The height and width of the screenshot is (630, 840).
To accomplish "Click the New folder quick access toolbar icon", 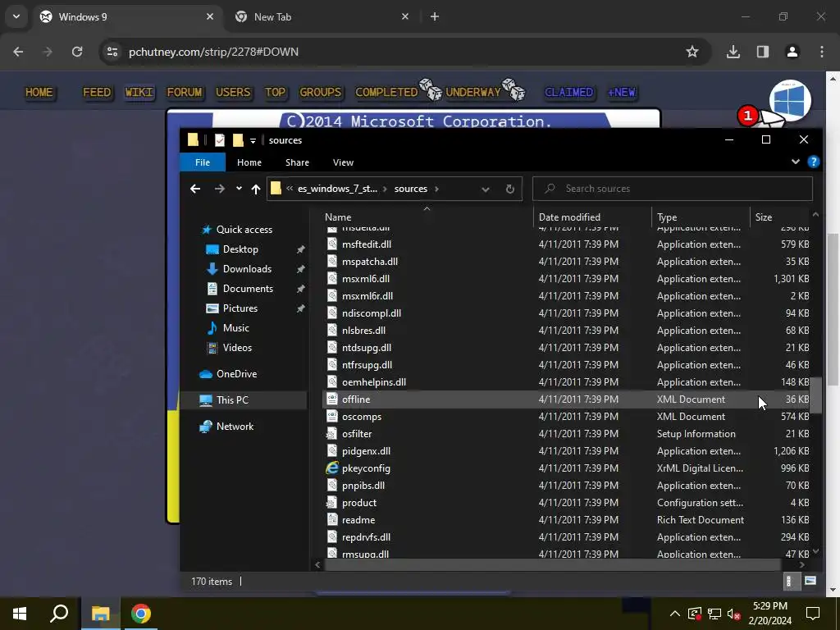I will (238, 140).
